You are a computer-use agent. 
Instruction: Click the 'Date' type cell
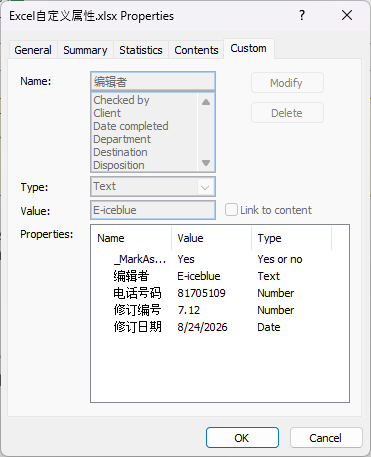(269, 327)
